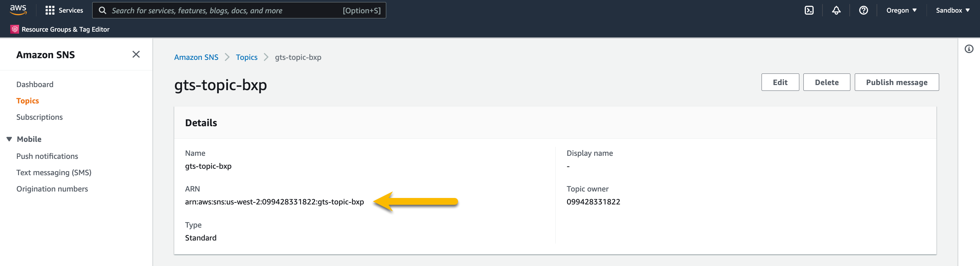Image resolution: width=980 pixels, height=266 pixels.
Task: Open the Sandbox account dropdown
Action: (952, 10)
